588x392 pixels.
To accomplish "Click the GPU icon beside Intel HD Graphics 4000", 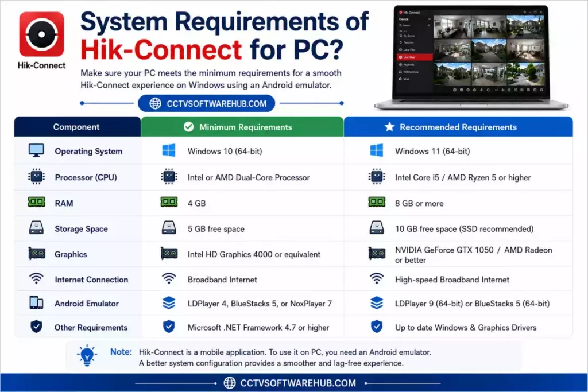I will click(169, 254).
